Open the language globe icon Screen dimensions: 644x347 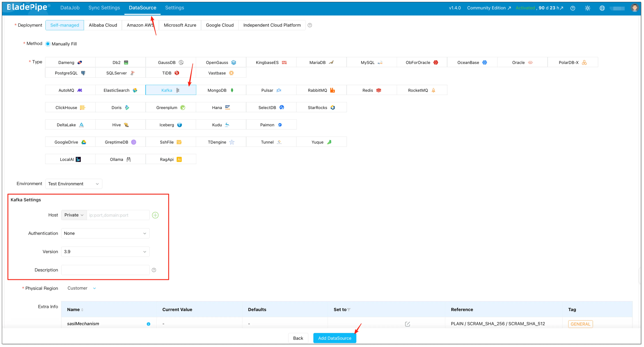tap(602, 8)
